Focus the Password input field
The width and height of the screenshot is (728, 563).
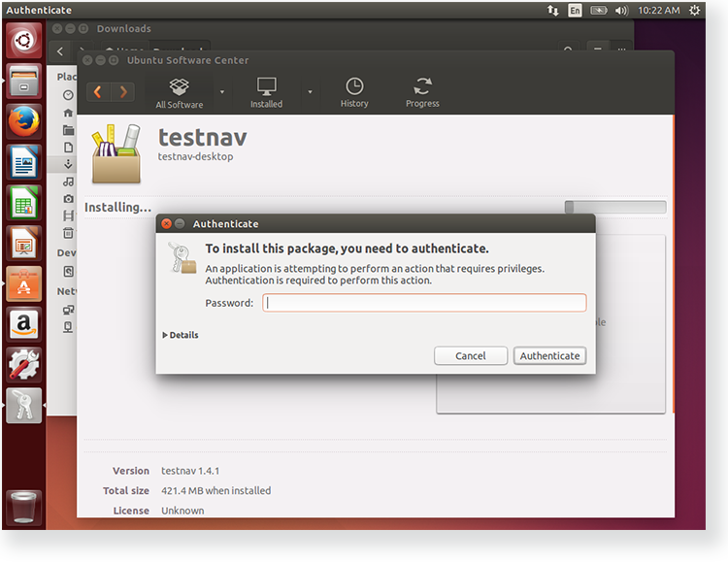point(424,303)
